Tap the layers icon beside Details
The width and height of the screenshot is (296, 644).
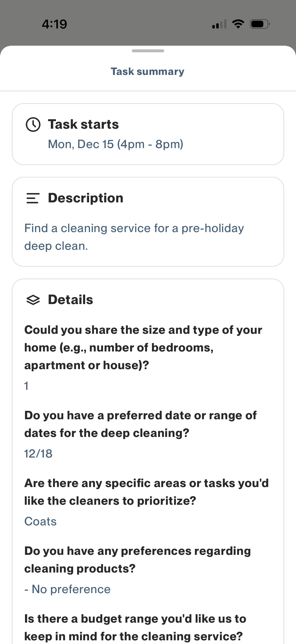[x=33, y=300]
